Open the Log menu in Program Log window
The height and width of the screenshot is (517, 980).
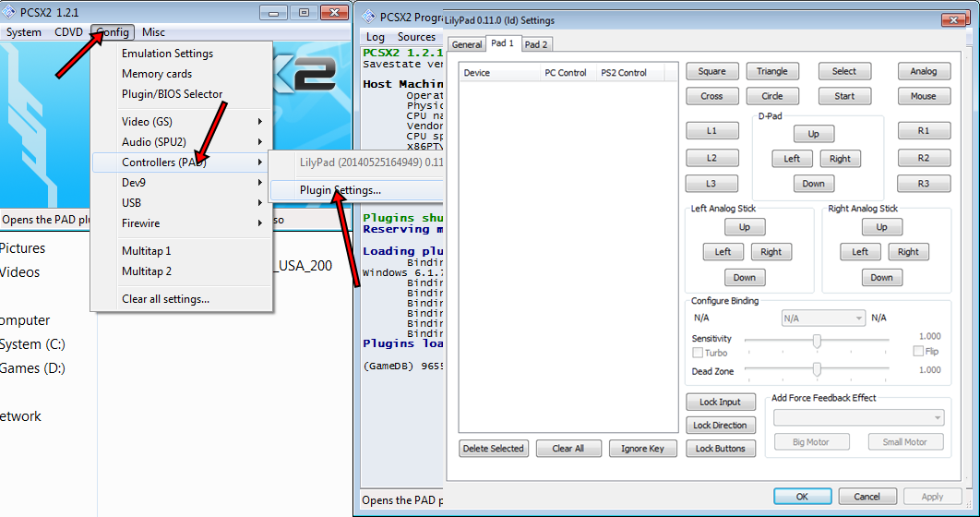[376, 37]
